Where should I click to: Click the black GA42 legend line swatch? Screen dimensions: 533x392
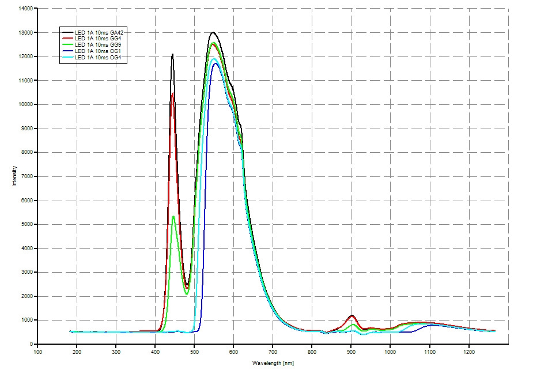[x=69, y=33]
